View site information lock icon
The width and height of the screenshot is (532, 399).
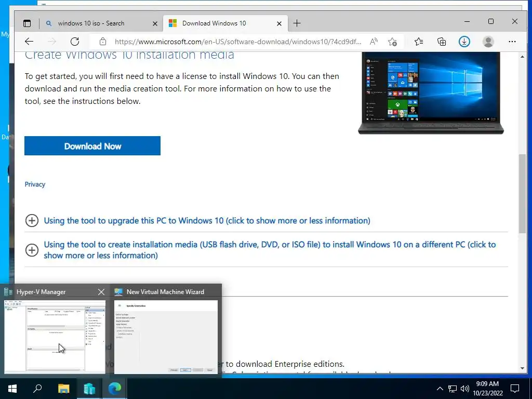click(x=103, y=42)
